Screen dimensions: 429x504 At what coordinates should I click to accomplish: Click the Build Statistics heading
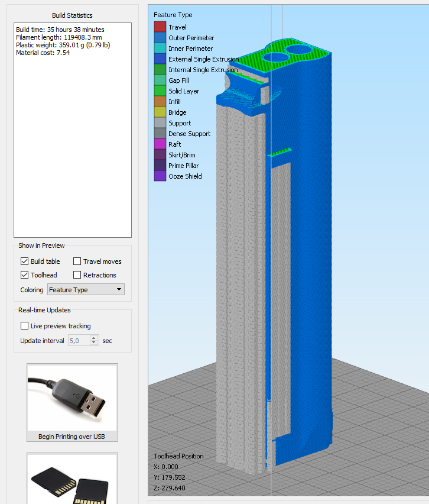click(72, 15)
